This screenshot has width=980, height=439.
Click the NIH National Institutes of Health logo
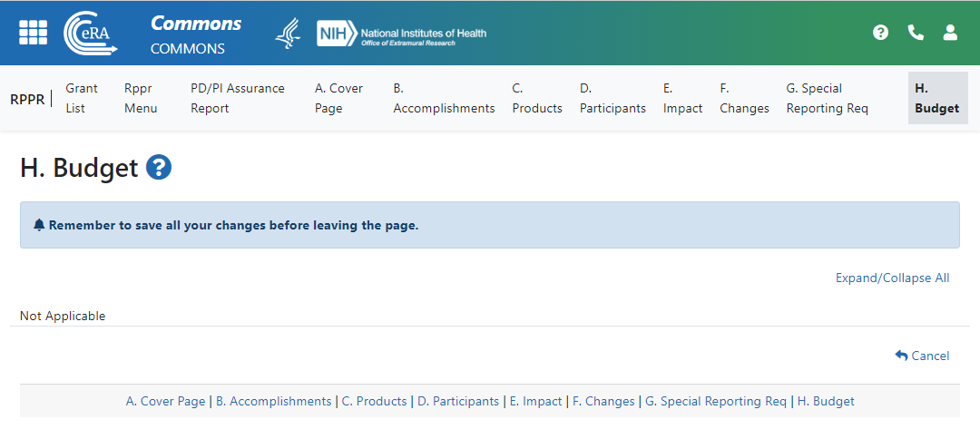[x=401, y=34]
